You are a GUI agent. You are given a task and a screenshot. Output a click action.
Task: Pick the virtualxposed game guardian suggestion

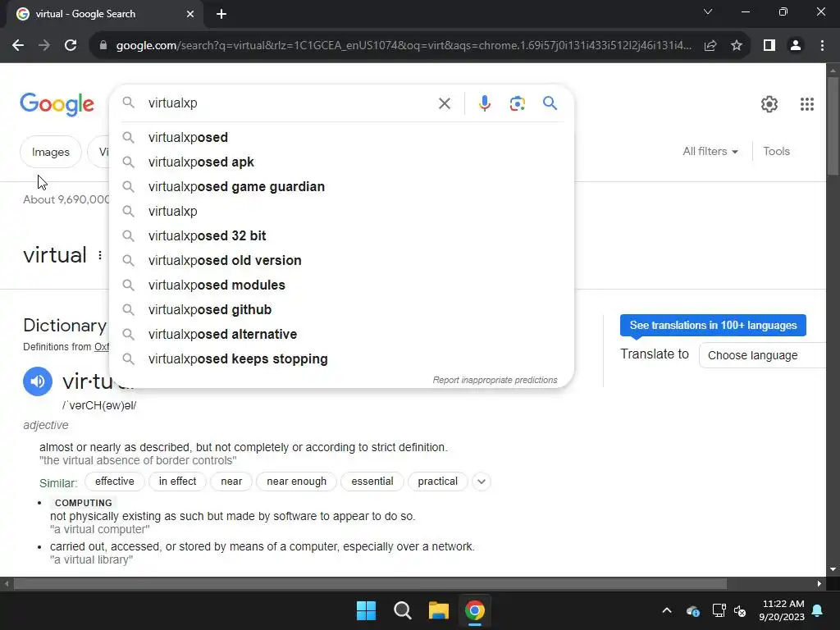[341, 187]
